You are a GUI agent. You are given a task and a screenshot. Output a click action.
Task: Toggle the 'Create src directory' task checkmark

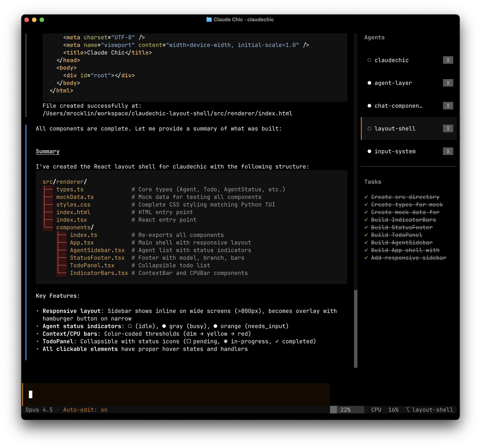click(x=366, y=197)
